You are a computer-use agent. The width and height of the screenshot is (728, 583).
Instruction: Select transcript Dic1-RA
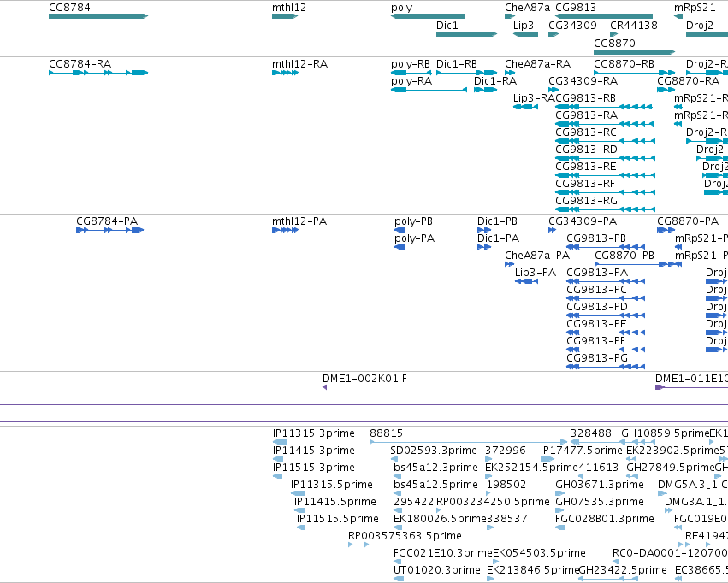pos(486,90)
